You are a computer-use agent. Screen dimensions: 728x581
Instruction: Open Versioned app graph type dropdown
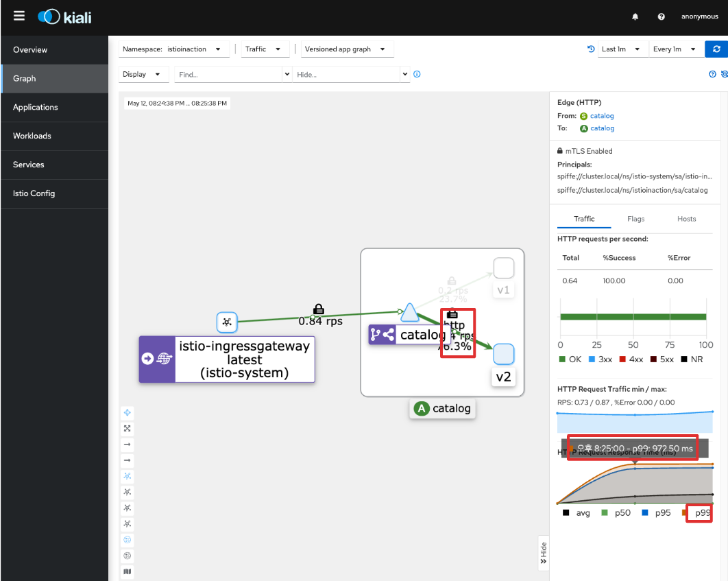pyautogui.click(x=348, y=49)
